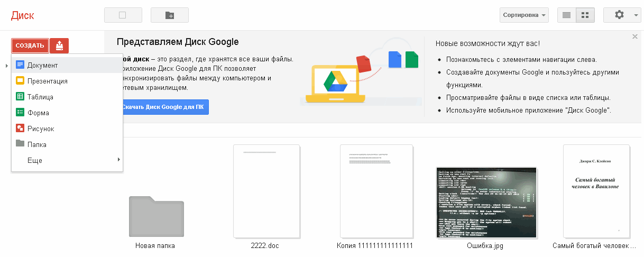Click the file name Ошибка.jpg
Image resolution: width=644 pixels, height=257 pixels.
tap(486, 246)
